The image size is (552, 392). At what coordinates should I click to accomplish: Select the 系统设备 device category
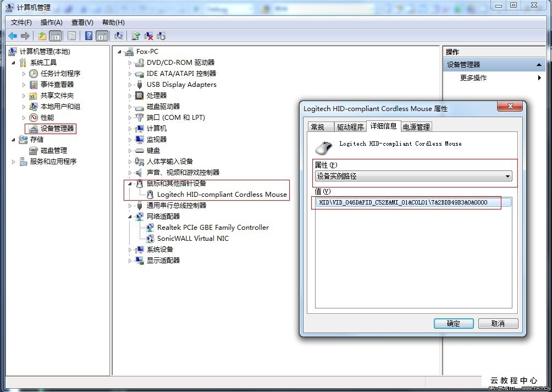[160, 250]
